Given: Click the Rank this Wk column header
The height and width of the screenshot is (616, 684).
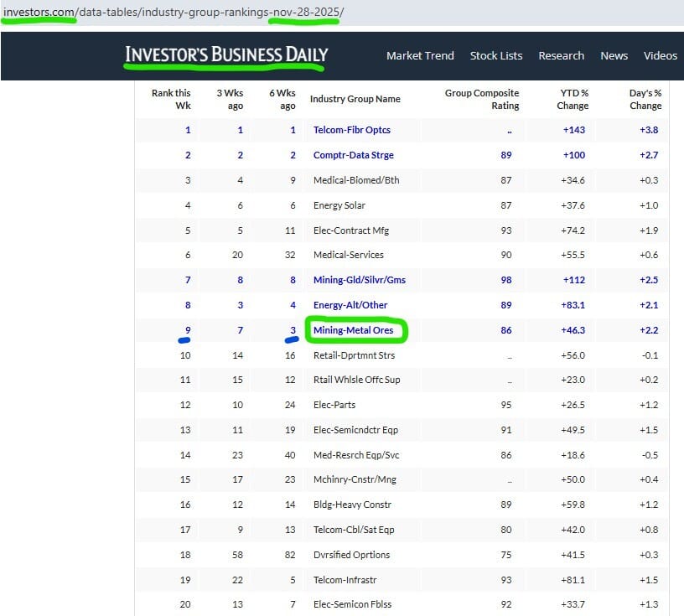Looking at the screenshot, I should (171, 99).
